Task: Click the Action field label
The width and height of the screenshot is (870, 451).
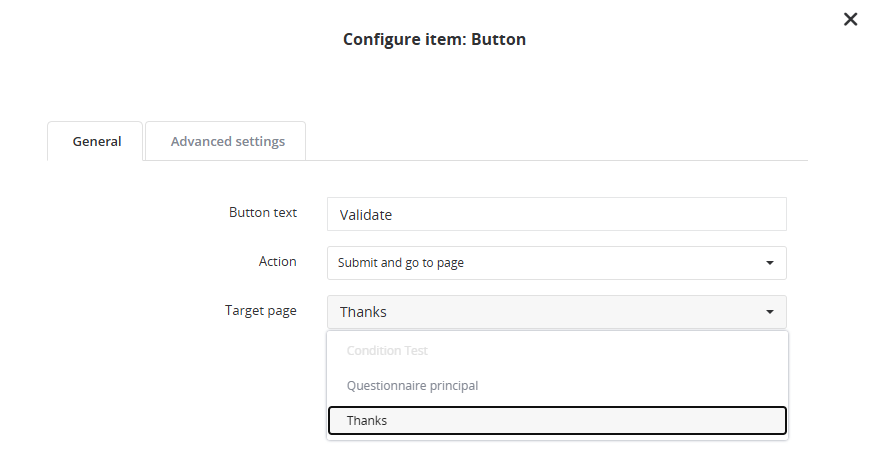Action: tap(278, 261)
